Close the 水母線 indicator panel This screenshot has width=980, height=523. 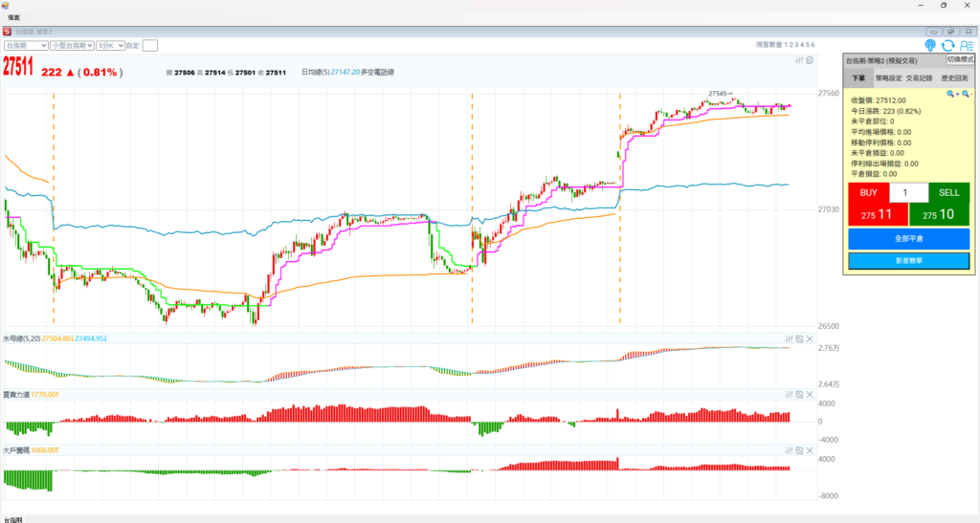(810, 338)
